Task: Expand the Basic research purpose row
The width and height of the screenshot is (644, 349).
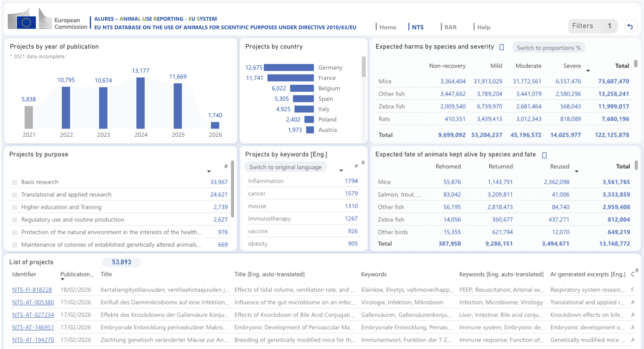Action: point(15,182)
